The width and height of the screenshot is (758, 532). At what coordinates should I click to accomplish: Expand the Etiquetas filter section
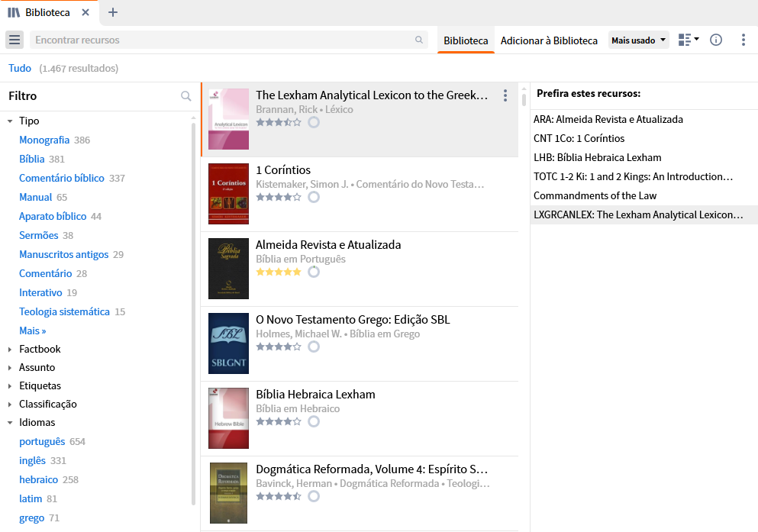click(10, 386)
